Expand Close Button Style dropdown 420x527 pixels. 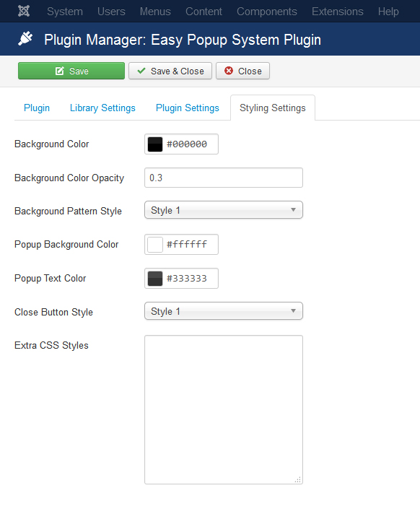224,311
